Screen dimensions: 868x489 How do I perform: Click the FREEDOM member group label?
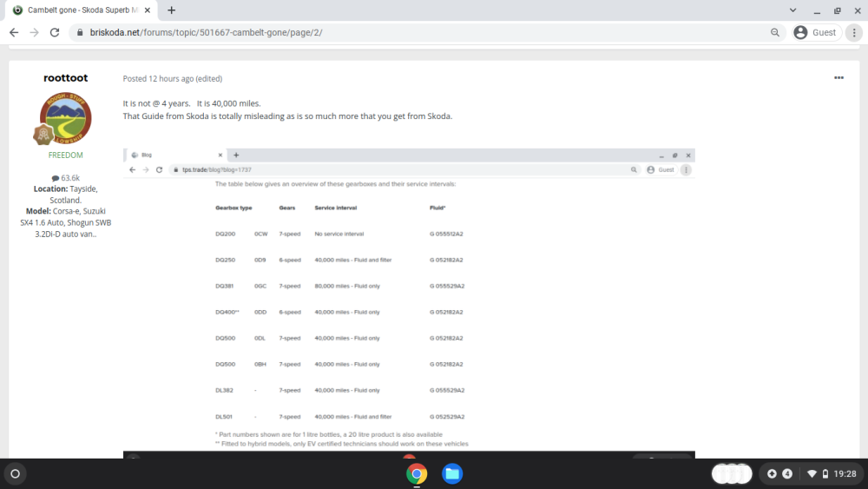[x=65, y=155]
